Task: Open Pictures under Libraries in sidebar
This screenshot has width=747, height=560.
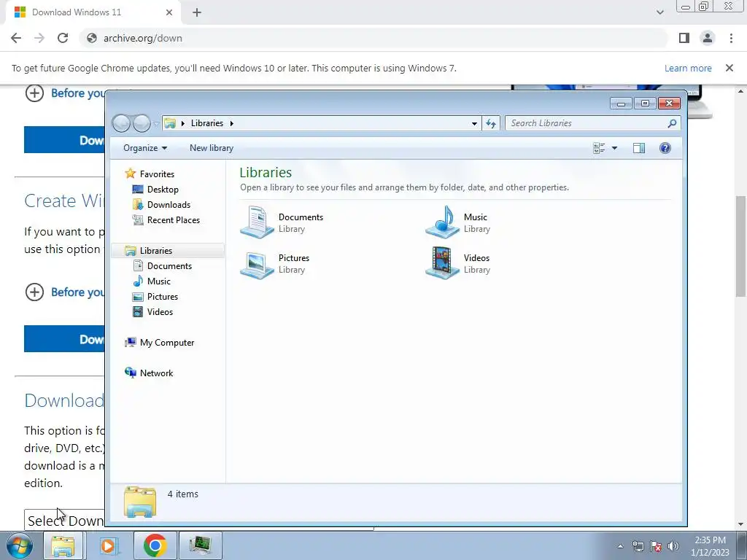Action: [x=163, y=297]
